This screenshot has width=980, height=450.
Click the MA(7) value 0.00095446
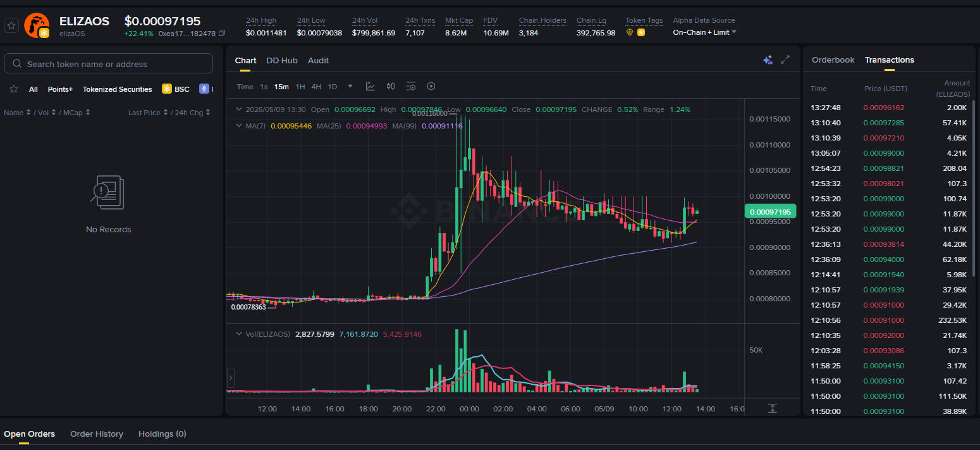coord(291,126)
